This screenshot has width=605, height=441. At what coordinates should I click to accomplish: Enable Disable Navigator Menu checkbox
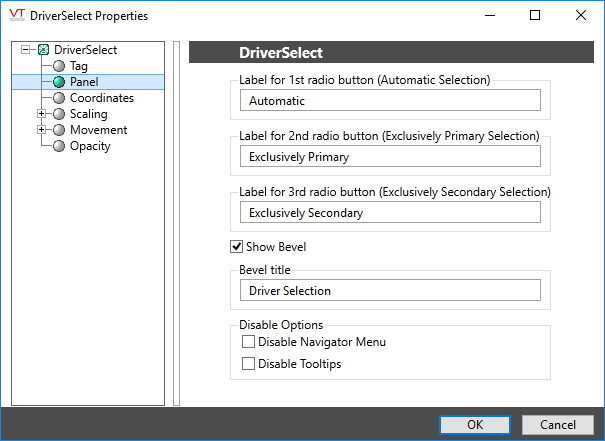click(248, 342)
